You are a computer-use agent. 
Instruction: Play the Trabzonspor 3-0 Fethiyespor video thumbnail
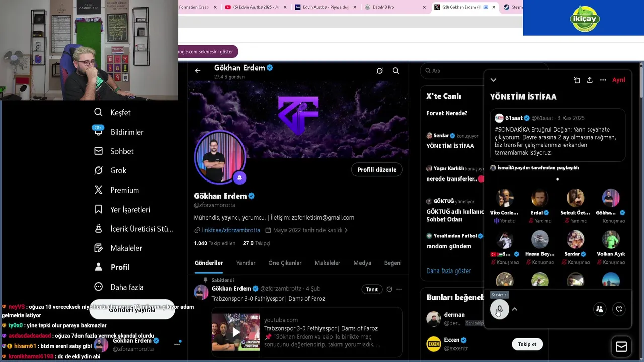pos(236,332)
